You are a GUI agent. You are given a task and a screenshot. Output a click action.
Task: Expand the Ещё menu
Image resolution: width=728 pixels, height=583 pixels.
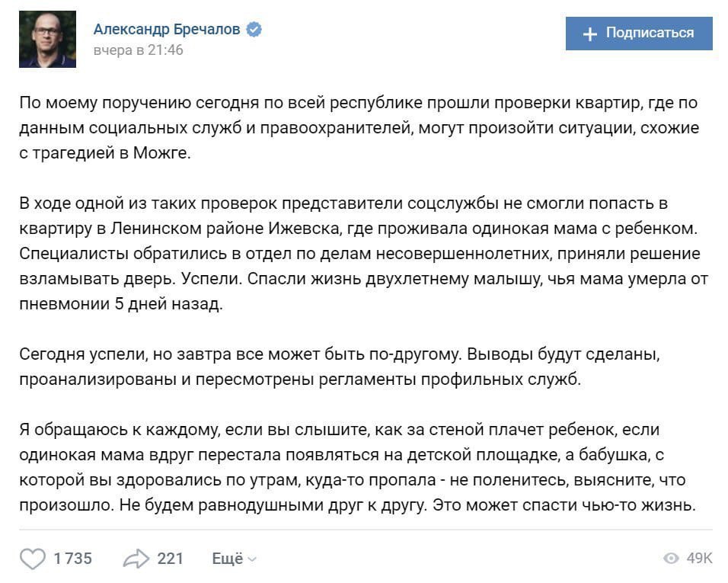[x=234, y=559]
